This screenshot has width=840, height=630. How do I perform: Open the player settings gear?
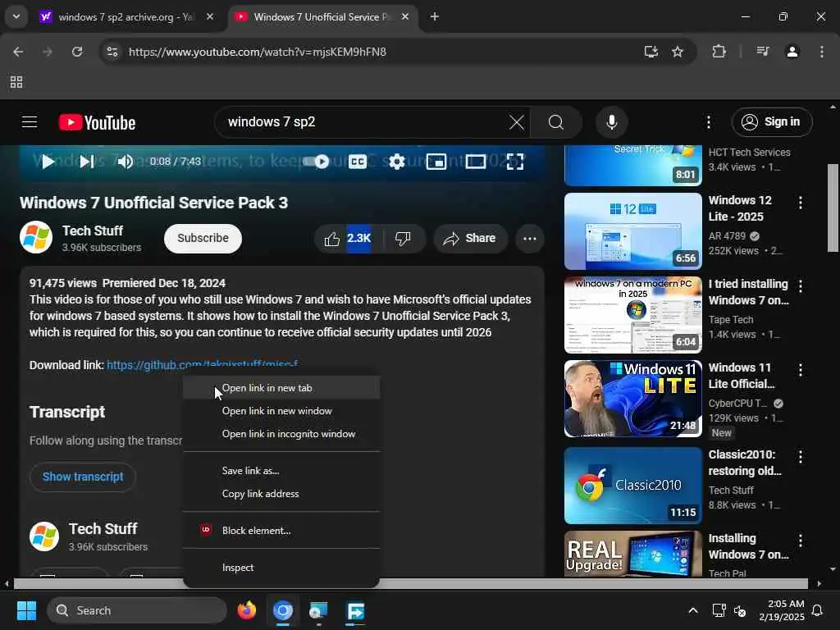(x=396, y=162)
